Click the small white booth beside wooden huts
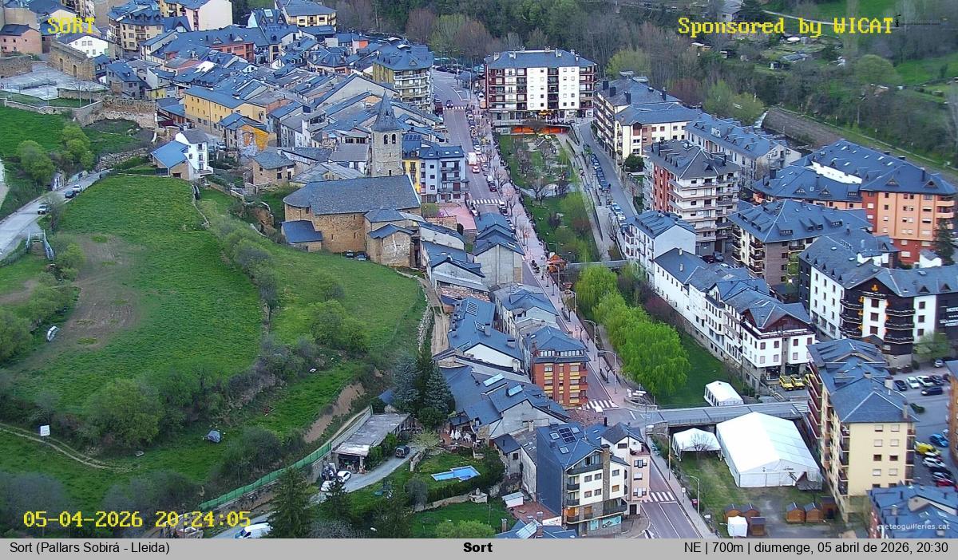This screenshot has width=958, height=560. [737, 526]
